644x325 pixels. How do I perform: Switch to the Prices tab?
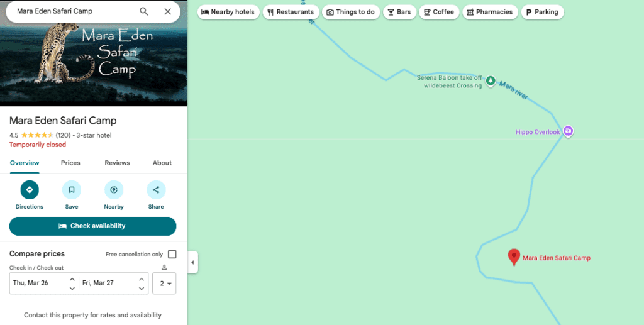pyautogui.click(x=70, y=163)
